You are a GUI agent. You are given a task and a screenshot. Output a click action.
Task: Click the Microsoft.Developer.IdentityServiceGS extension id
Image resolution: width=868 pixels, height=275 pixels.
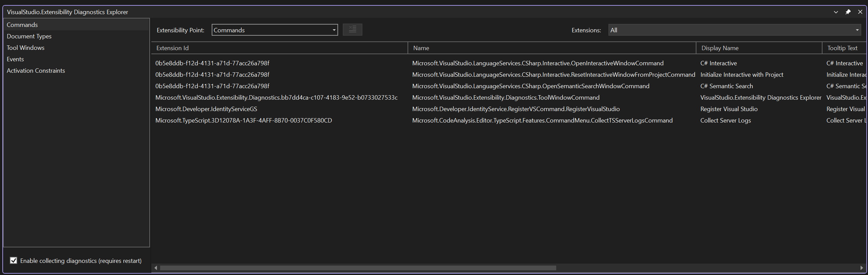pos(206,109)
